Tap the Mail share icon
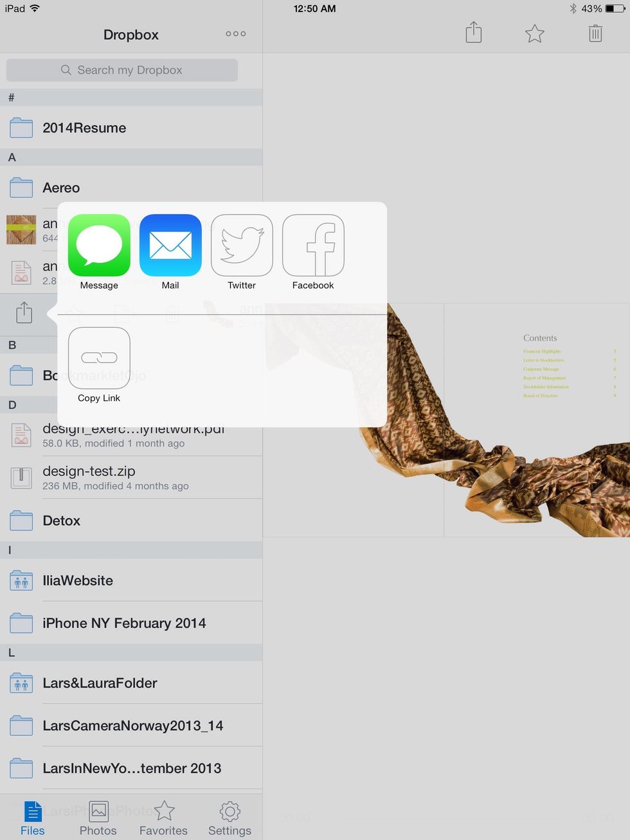This screenshot has width=630, height=840. (170, 246)
